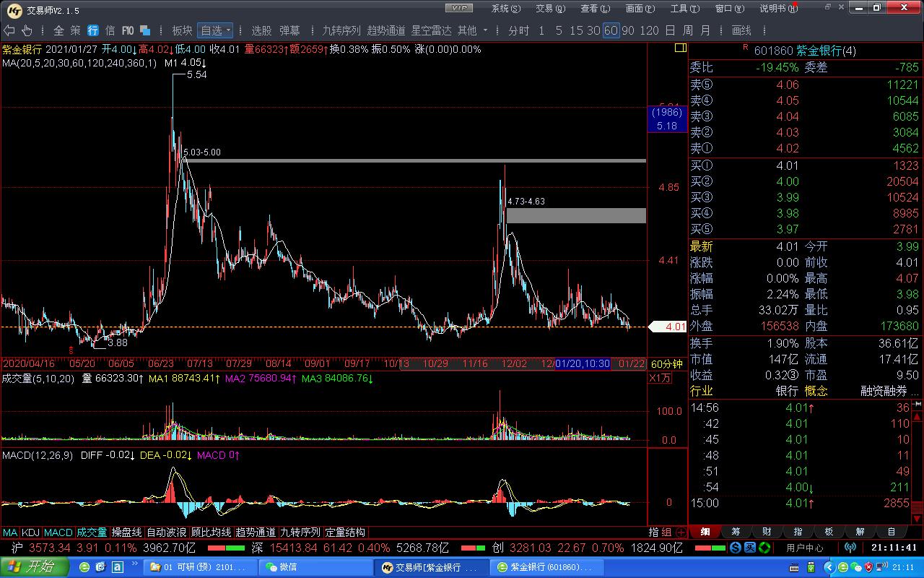924x578 pixels.
Task: Click the WeChat icon in the system tray
Action: 855,567
